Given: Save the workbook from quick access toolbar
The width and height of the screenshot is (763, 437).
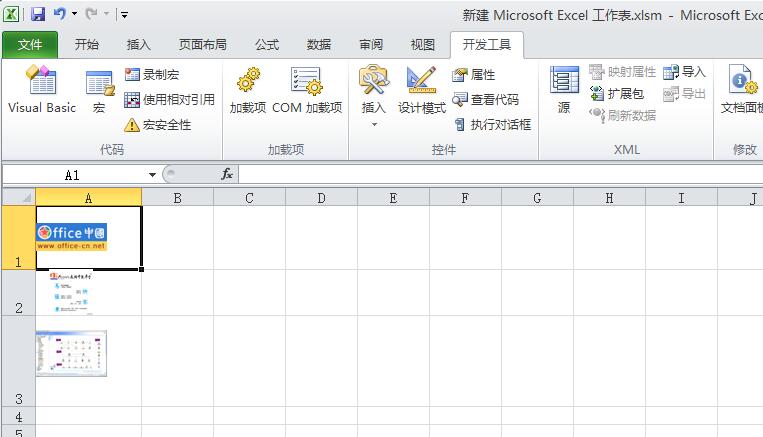Looking at the screenshot, I should coord(38,14).
